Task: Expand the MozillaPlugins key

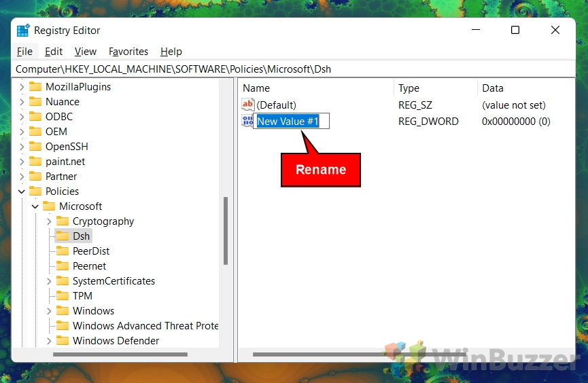Action: pos(22,87)
